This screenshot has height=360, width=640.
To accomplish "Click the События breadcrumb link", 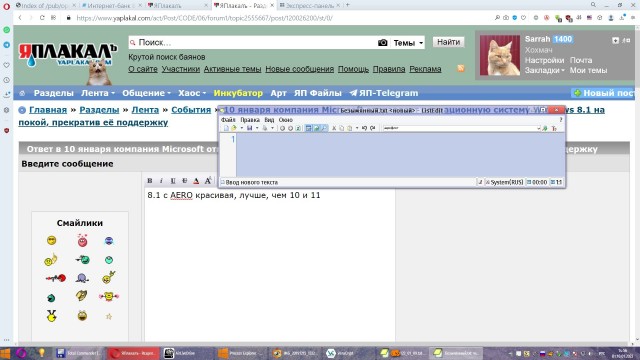I will [x=191, y=110].
